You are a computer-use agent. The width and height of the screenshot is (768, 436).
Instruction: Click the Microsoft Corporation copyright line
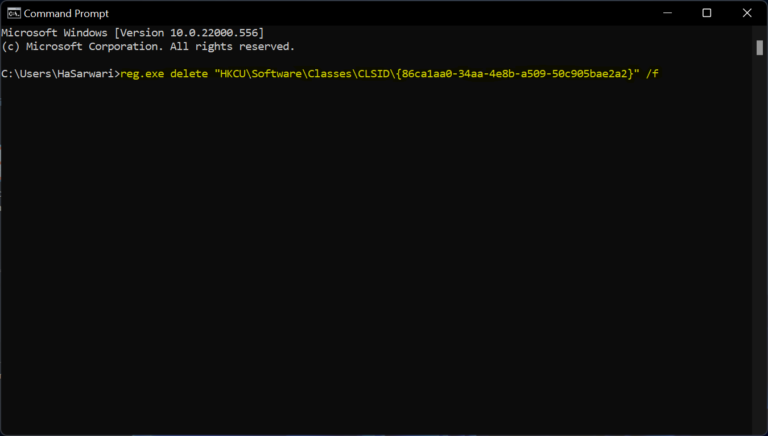click(x=148, y=46)
